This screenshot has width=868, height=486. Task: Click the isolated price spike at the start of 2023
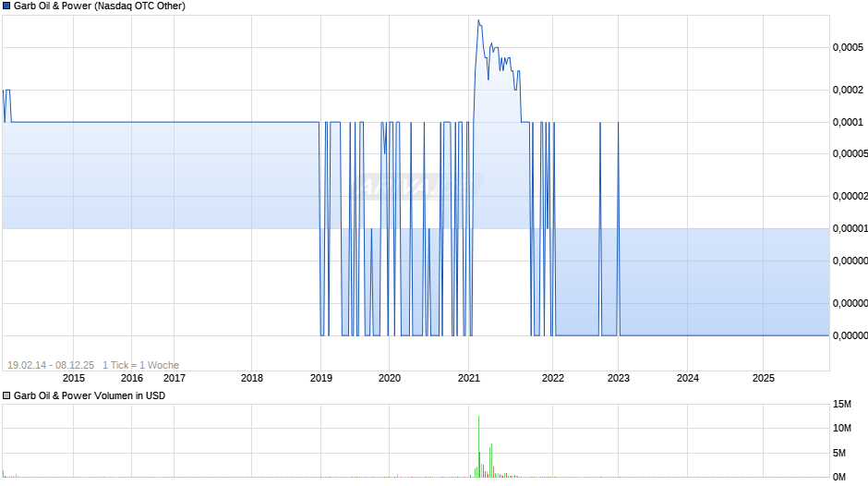(x=619, y=228)
